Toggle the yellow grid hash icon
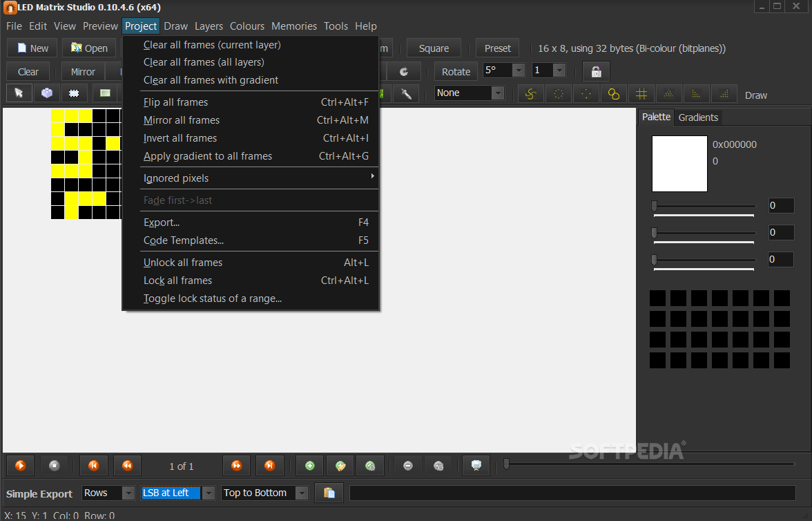The width and height of the screenshot is (812, 521). coord(641,94)
